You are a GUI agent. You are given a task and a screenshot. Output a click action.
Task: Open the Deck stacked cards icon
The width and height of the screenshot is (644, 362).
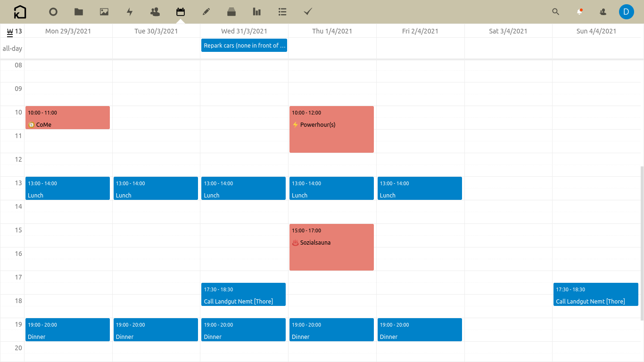pos(231,12)
